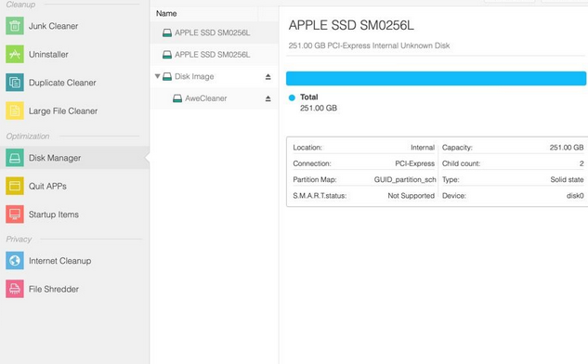Click the Capacity value in details table

click(x=567, y=148)
